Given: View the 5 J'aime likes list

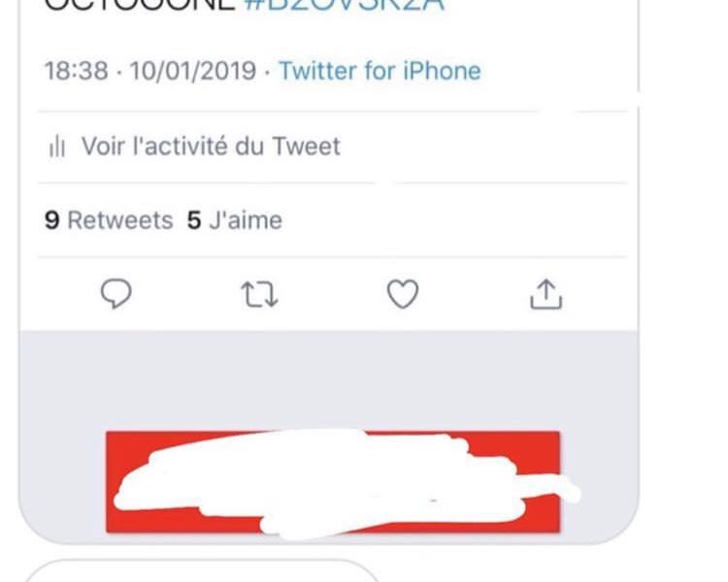Looking at the screenshot, I should click(235, 220).
